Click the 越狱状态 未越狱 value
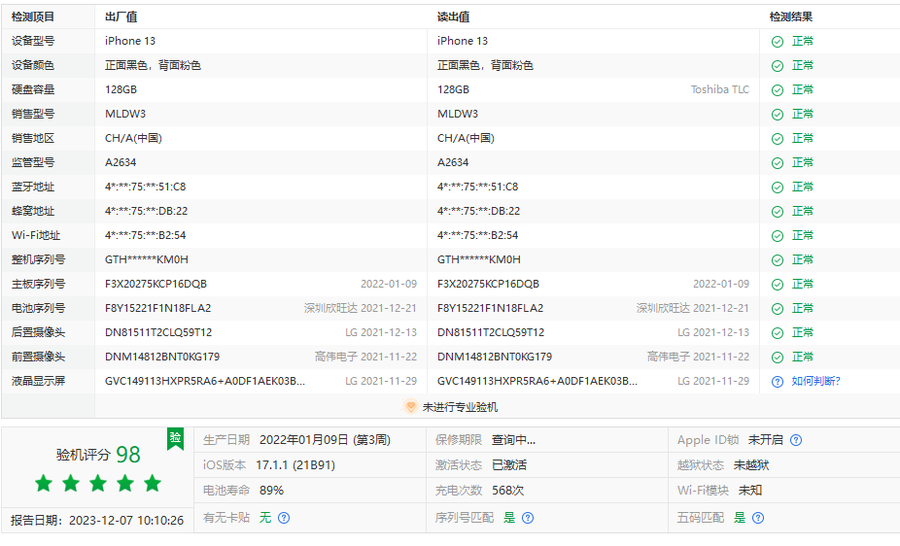 pyautogui.click(x=751, y=465)
